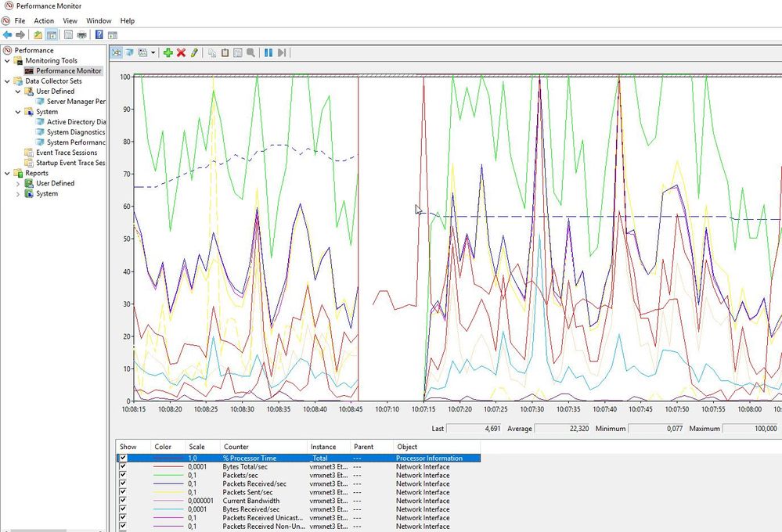Delete selected counter with red X icon
The width and height of the screenshot is (782, 532).
pyautogui.click(x=181, y=52)
